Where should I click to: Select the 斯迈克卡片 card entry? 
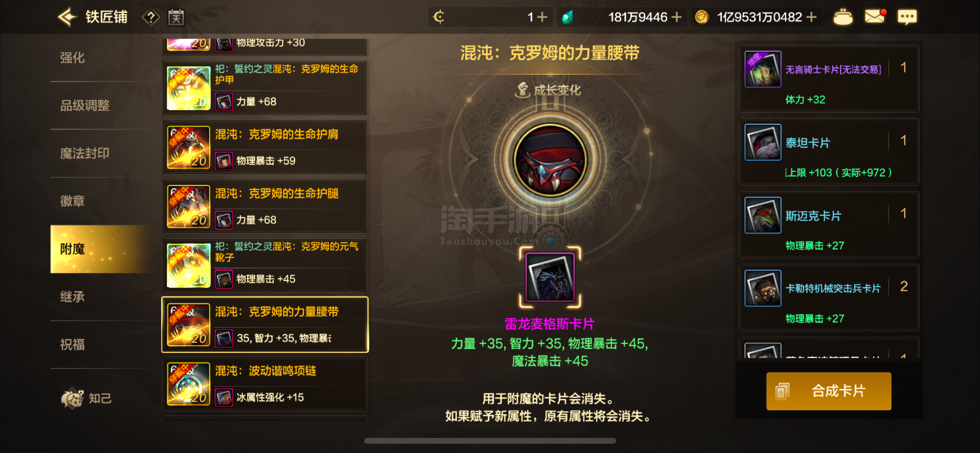pos(829,225)
